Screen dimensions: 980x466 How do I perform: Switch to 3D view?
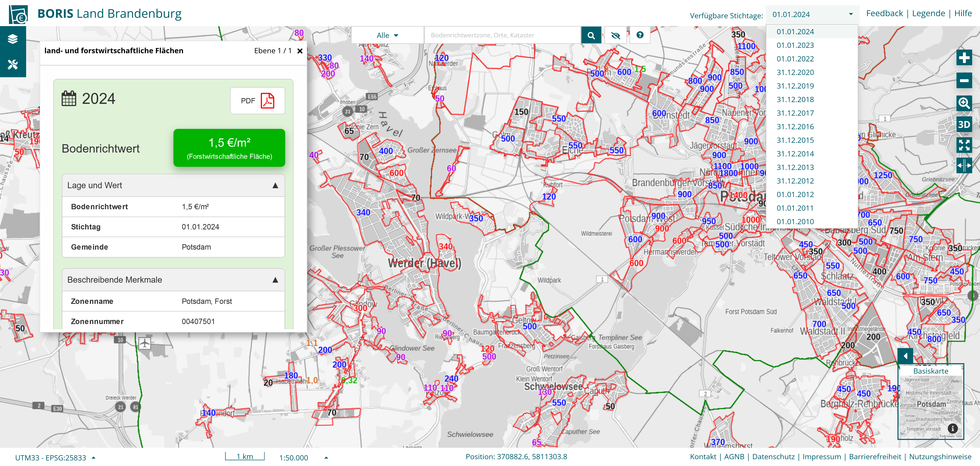point(964,124)
